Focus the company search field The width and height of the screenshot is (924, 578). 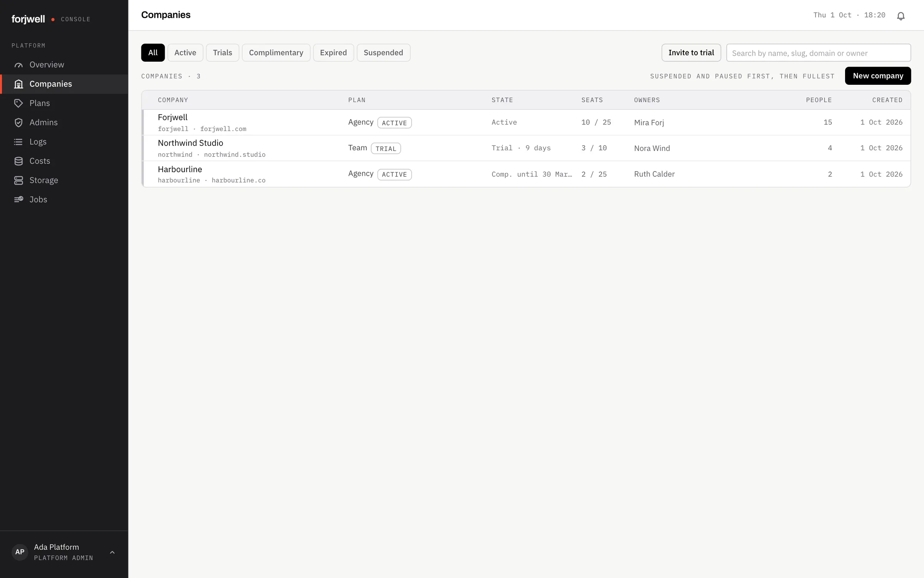point(819,53)
